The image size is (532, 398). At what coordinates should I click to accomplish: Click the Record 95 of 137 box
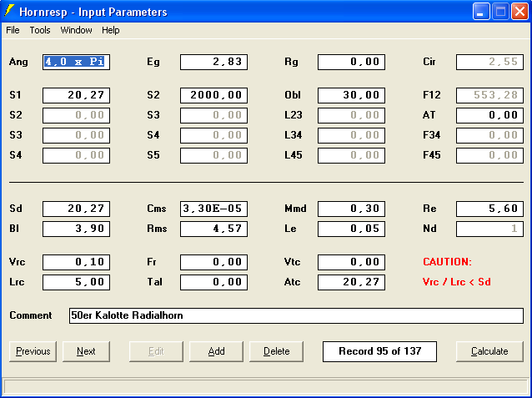[x=379, y=351]
